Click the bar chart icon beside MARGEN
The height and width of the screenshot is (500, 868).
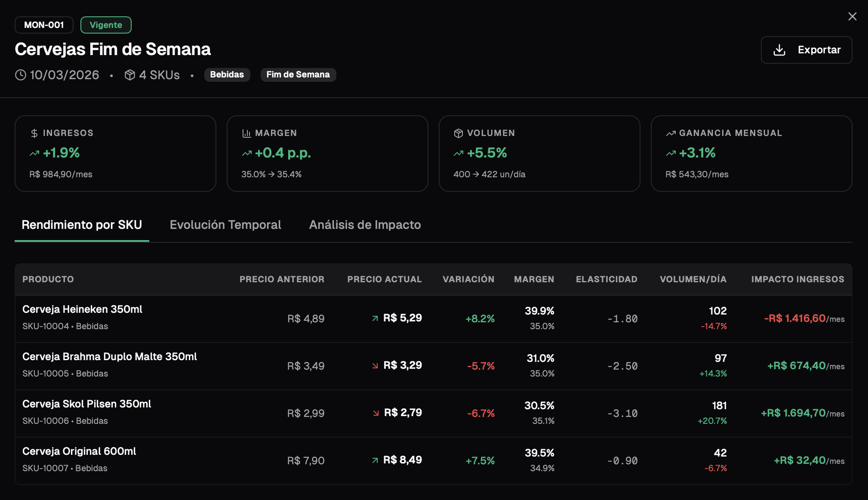coord(246,133)
